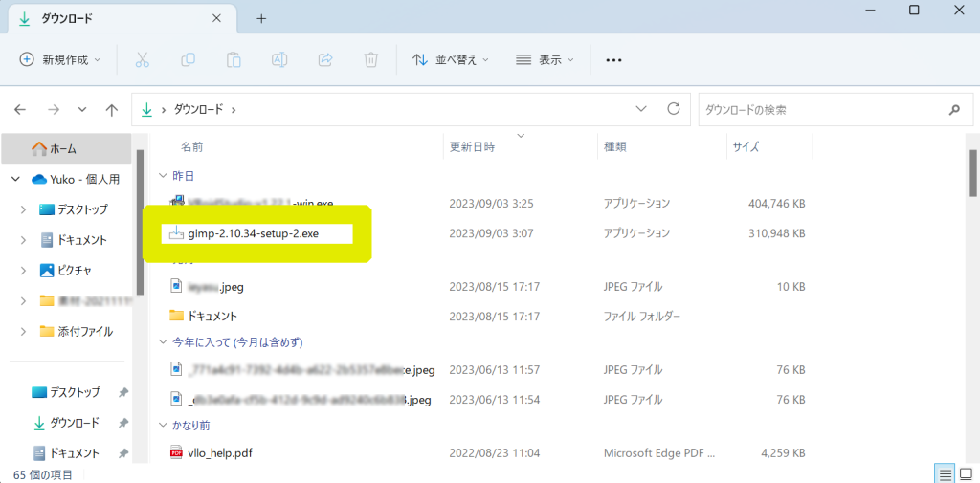Click the 65 個の項目 status text

(42, 475)
